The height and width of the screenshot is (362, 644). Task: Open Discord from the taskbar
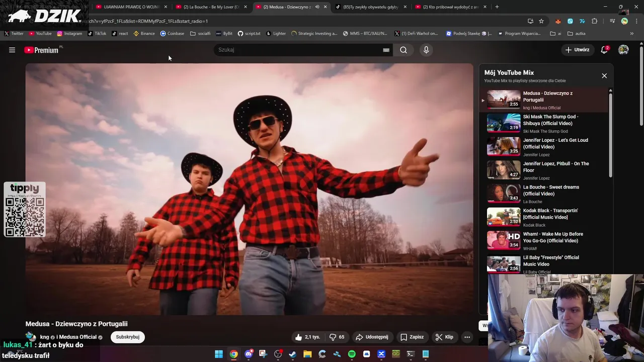click(x=249, y=354)
